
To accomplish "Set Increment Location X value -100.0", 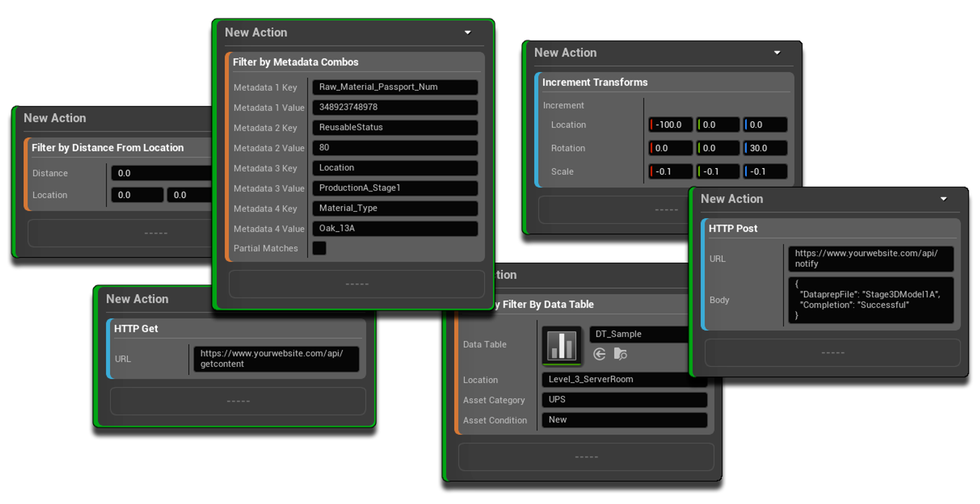I will click(x=670, y=125).
